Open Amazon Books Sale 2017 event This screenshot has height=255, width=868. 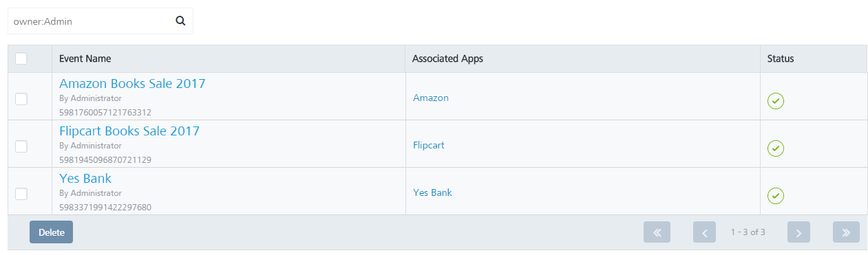[x=132, y=84]
